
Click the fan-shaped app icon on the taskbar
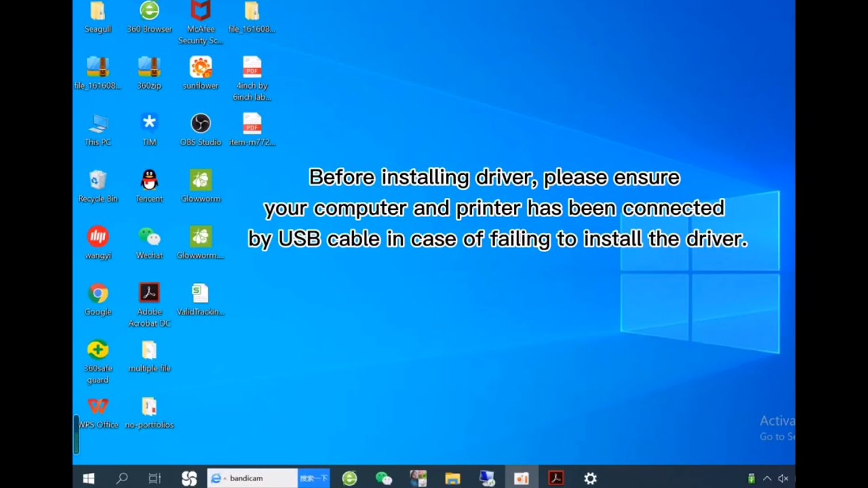[189, 479]
